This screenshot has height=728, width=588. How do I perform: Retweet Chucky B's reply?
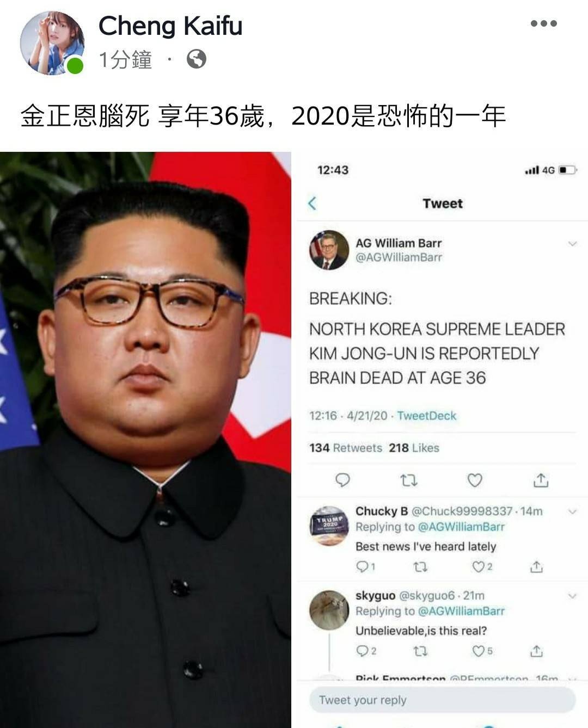[x=420, y=567]
